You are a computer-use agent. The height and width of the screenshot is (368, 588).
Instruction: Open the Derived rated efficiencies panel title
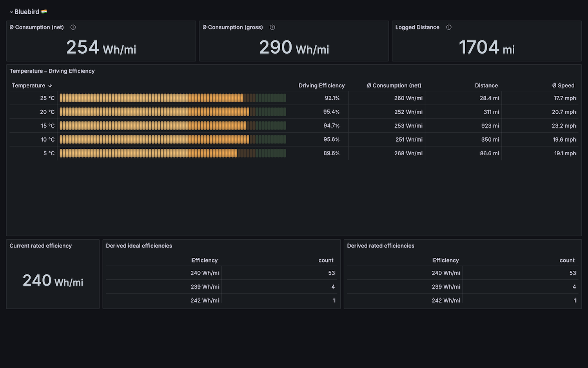381,246
